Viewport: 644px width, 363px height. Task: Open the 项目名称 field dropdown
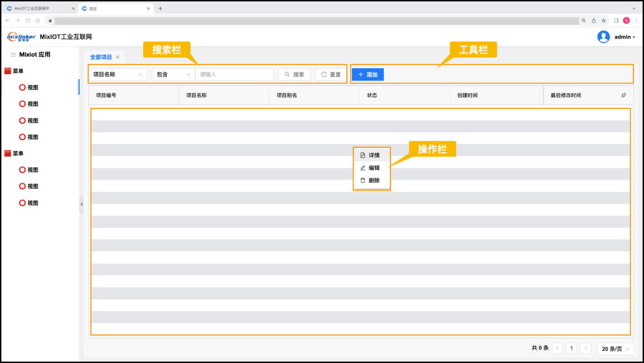pos(118,74)
